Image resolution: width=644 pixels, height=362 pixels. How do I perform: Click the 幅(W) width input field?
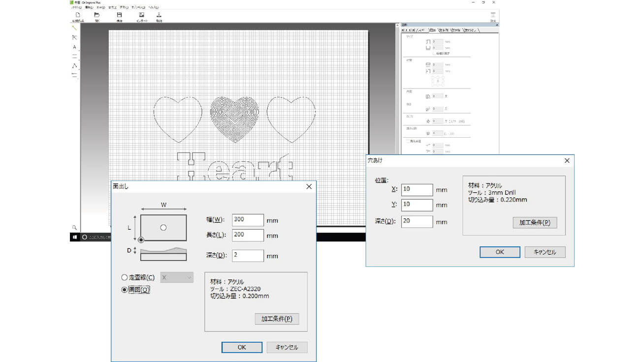(x=248, y=220)
